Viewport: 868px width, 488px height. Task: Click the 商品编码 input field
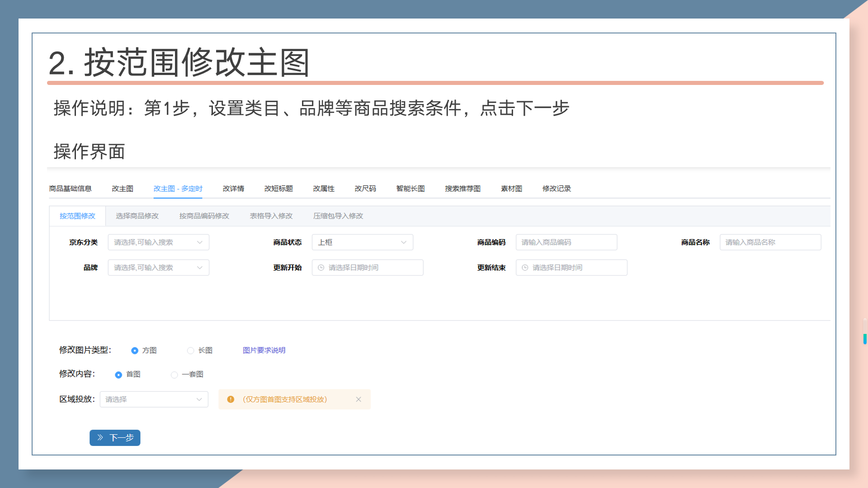pyautogui.click(x=566, y=242)
